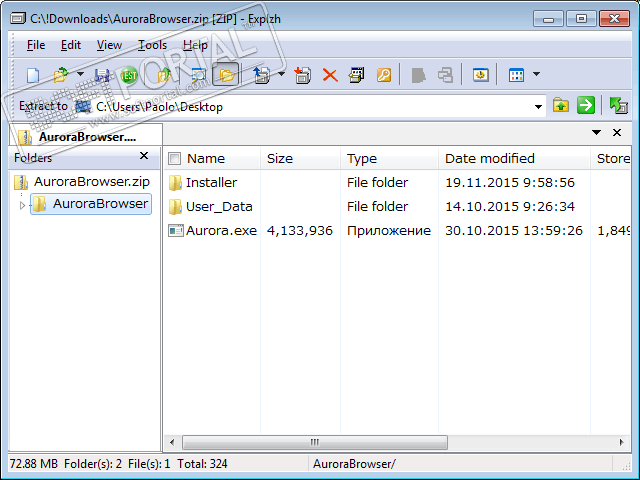This screenshot has height=480, width=640.
Task: Close the active archive tab
Action: (x=617, y=133)
